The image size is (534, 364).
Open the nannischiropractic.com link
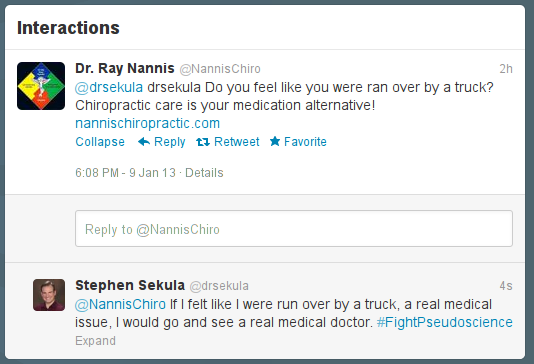pos(147,123)
